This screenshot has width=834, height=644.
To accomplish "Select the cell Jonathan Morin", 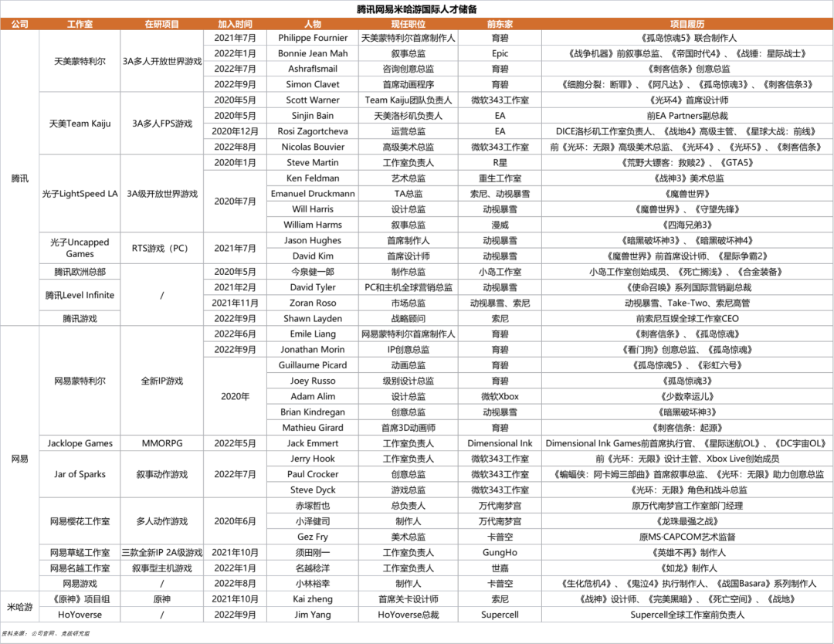I will coord(313,349).
